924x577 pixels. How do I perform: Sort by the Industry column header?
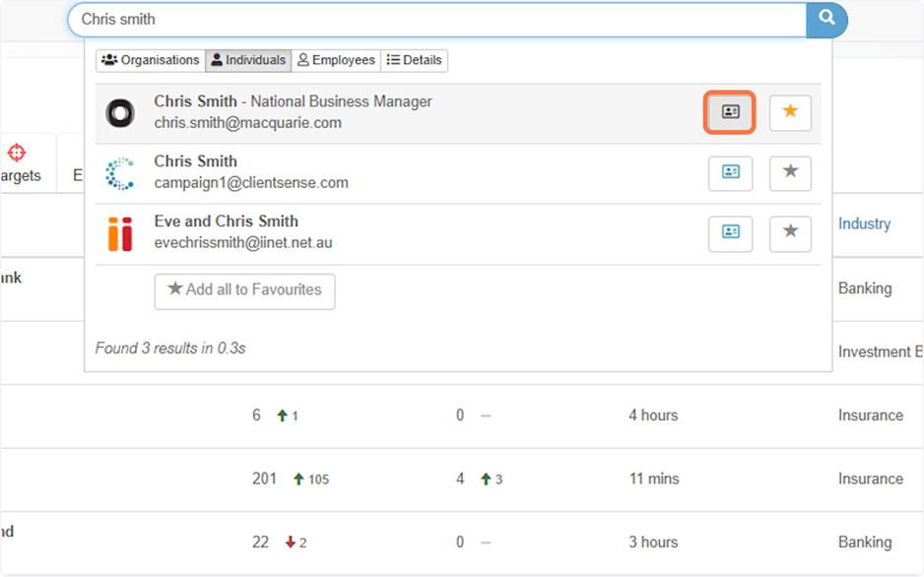tap(864, 224)
